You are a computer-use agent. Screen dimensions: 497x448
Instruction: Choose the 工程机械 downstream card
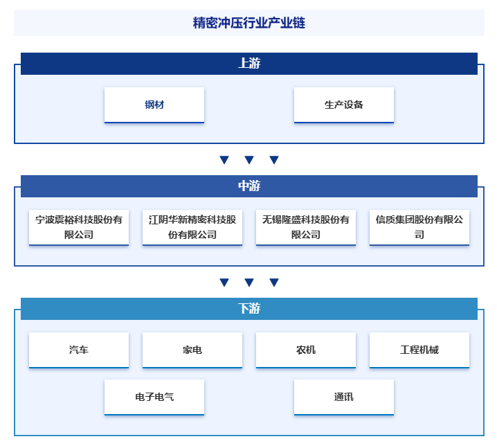point(419,350)
